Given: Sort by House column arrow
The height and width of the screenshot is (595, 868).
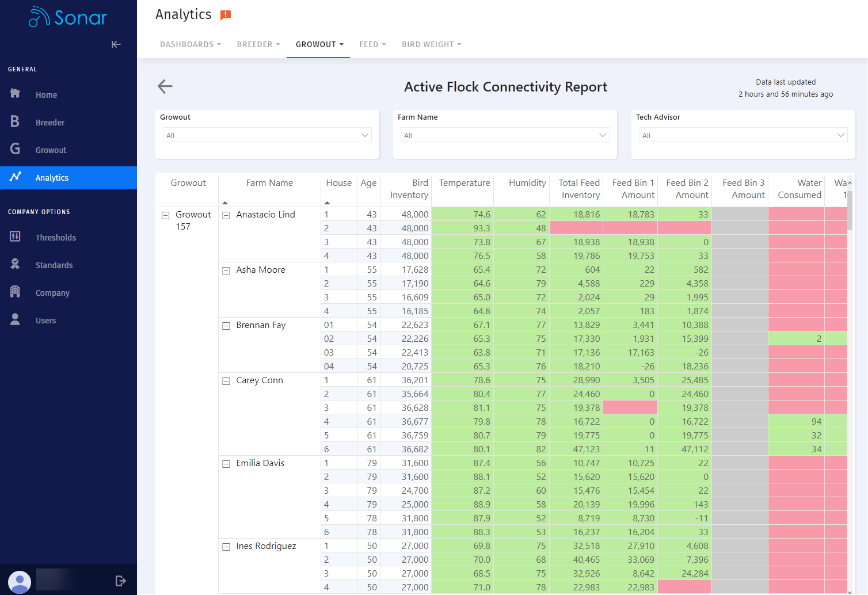Looking at the screenshot, I should click(x=327, y=203).
